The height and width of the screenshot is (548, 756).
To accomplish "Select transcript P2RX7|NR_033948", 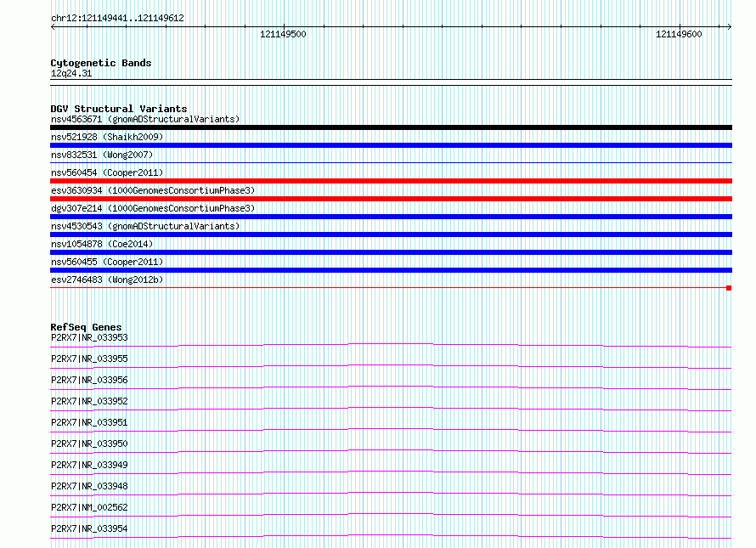I will click(89, 486).
